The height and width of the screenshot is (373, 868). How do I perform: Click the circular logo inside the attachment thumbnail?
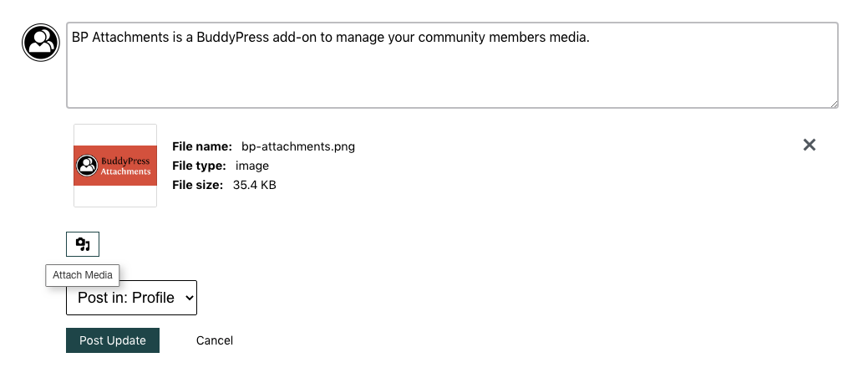[87, 166]
